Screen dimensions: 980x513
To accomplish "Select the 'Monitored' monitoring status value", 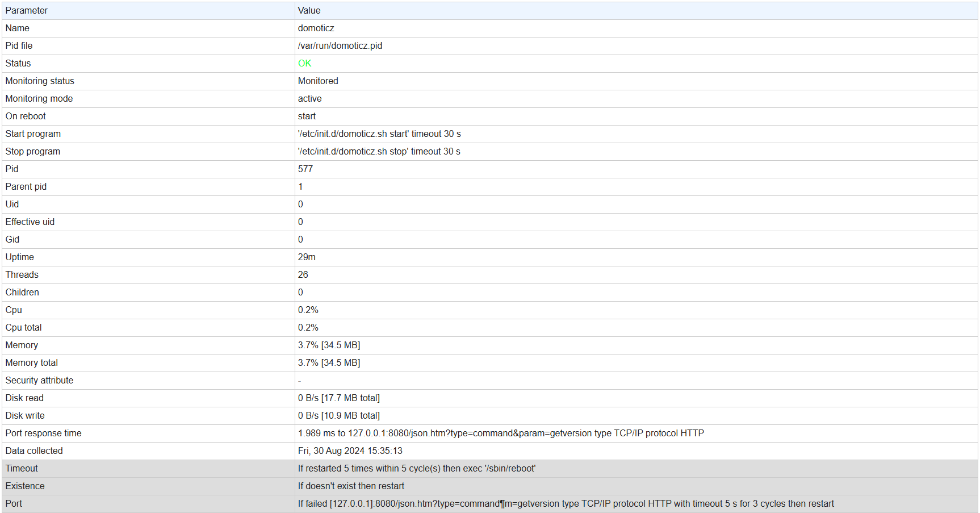I will (318, 81).
